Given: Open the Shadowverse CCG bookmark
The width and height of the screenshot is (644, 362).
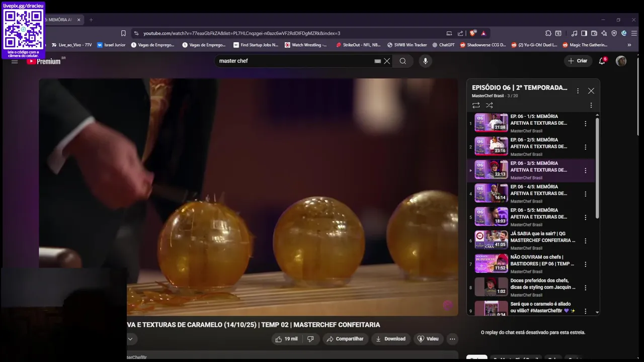Looking at the screenshot, I should 482,45.
